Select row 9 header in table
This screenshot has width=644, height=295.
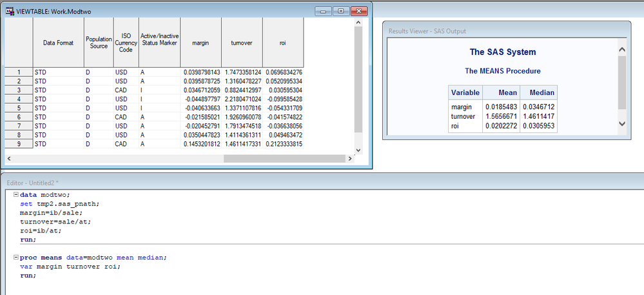point(19,145)
